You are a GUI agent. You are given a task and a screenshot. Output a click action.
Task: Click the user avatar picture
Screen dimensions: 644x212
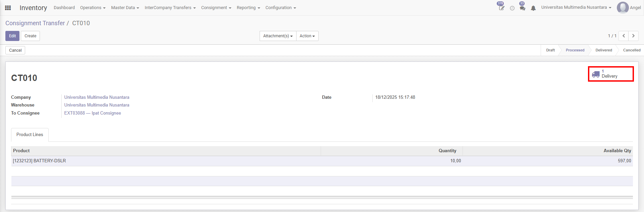tap(623, 8)
